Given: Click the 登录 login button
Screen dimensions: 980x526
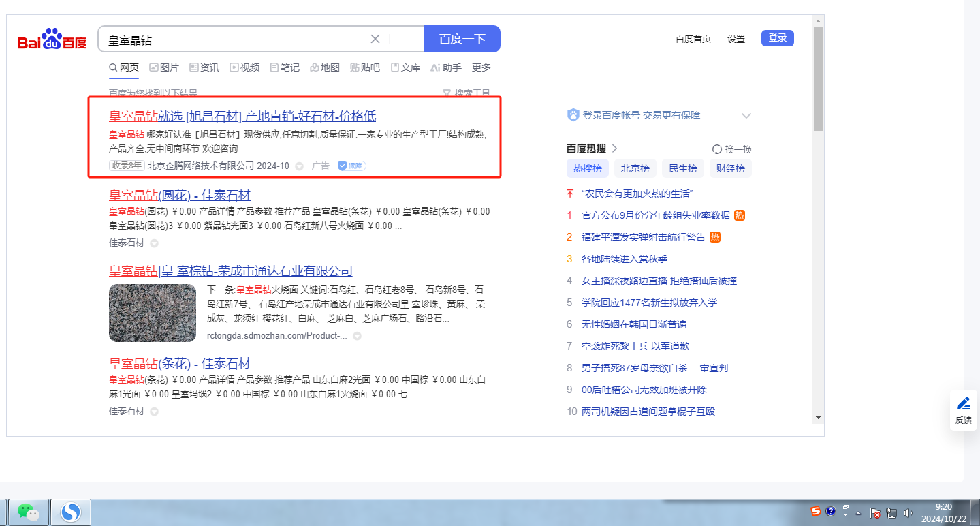Looking at the screenshot, I should point(777,38).
